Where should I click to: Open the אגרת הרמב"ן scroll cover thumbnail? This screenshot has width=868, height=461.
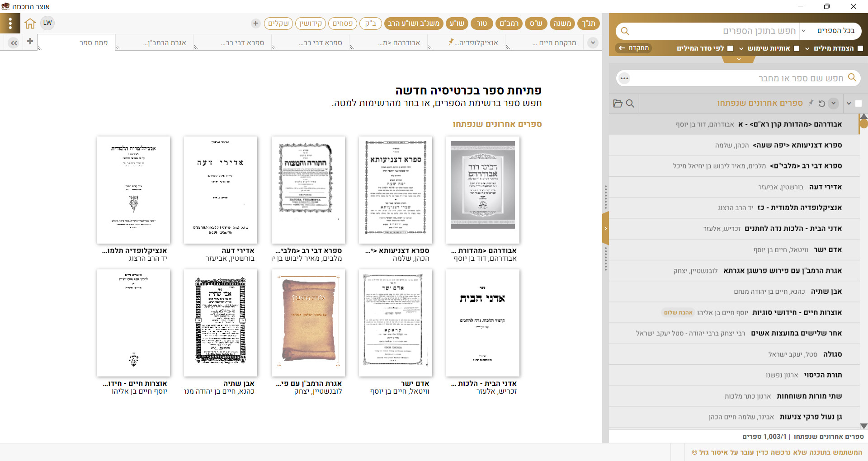308,323
